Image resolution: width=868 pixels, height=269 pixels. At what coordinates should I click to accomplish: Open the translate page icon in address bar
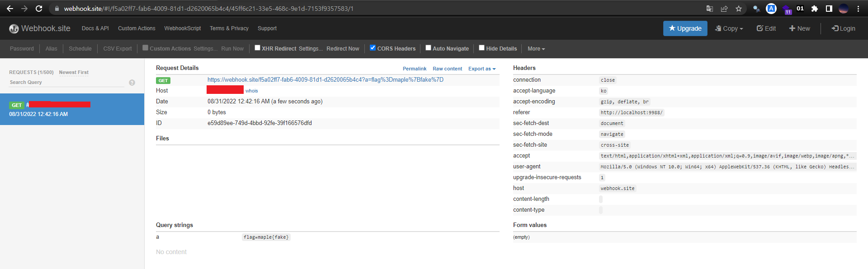(710, 9)
